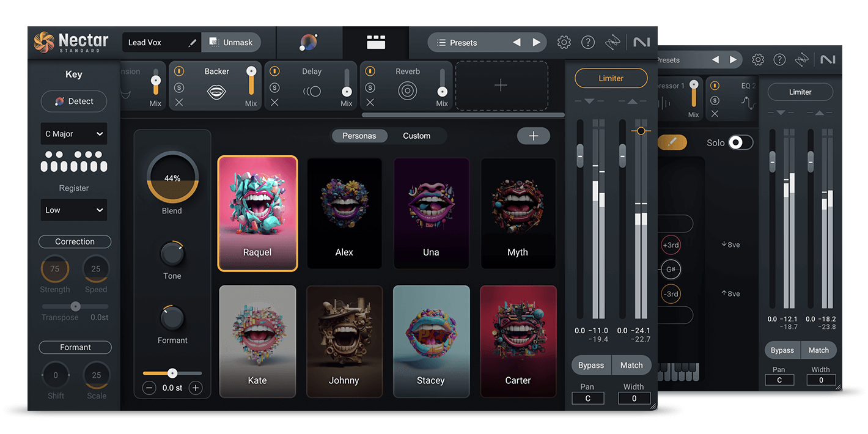Click Bypass in the front window
Image resolution: width=868 pixels, height=434 pixels.
[x=591, y=365]
